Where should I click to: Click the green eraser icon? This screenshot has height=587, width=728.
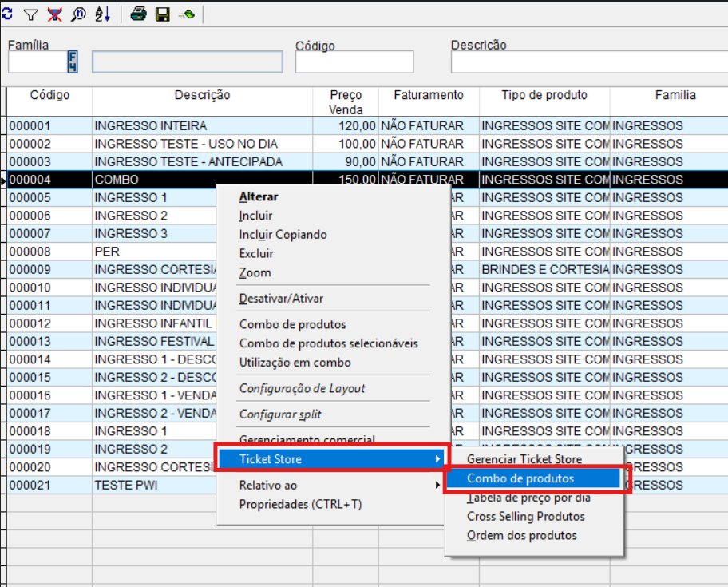pyautogui.click(x=186, y=14)
